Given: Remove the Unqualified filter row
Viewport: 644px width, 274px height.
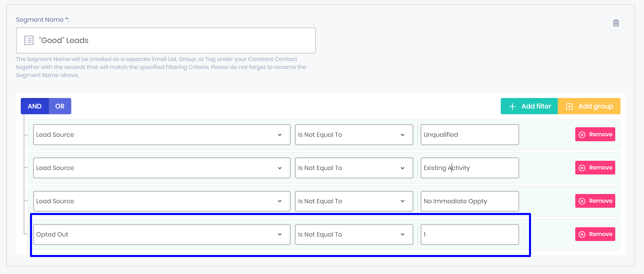Looking at the screenshot, I should [x=595, y=134].
